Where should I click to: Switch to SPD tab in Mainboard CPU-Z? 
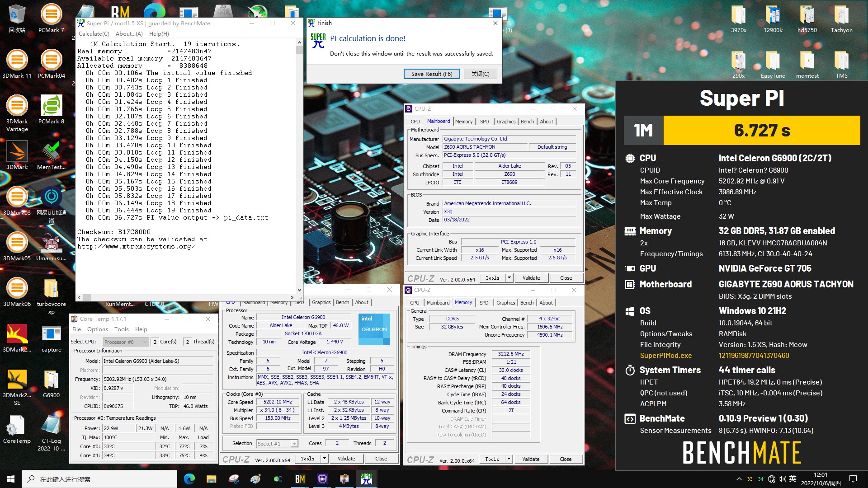click(x=484, y=122)
